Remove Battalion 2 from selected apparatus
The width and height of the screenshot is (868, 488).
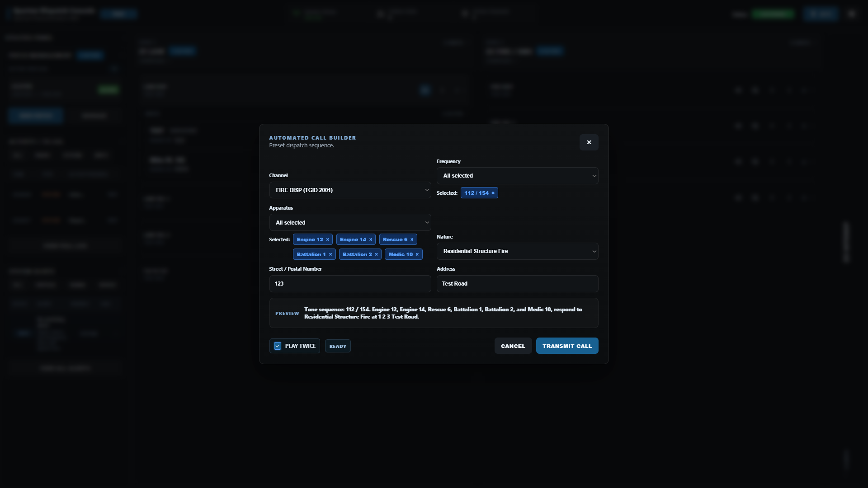click(x=376, y=254)
